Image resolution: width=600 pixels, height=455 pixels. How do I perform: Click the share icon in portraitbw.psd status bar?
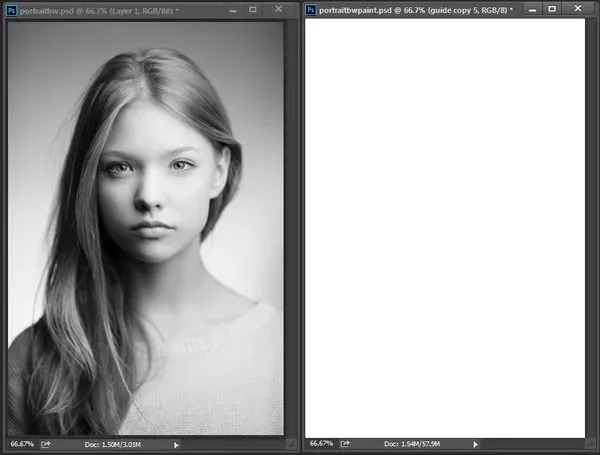pos(46,444)
